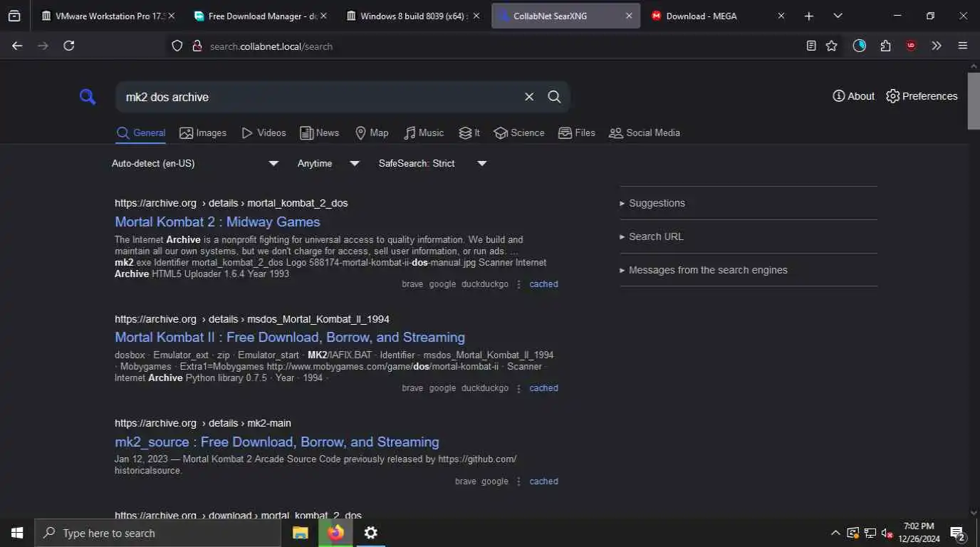This screenshot has width=980, height=547.
Task: Bookmark this page with star
Action: click(831, 46)
